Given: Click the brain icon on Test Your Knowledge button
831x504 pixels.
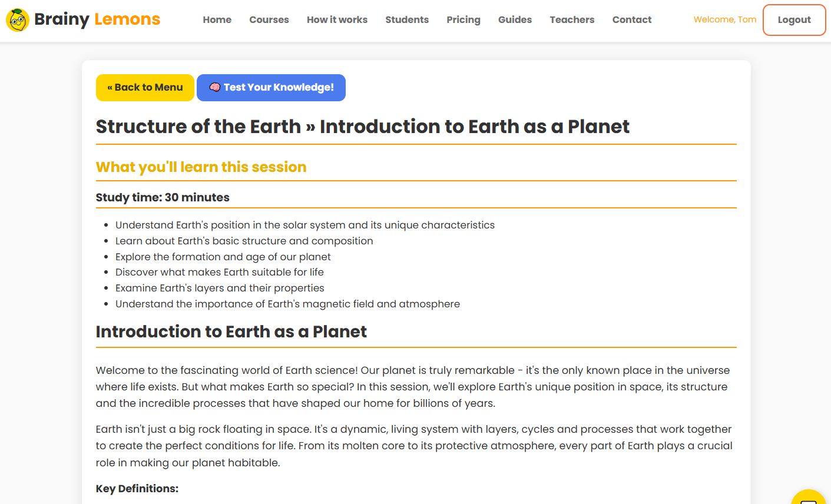Looking at the screenshot, I should pyautogui.click(x=215, y=87).
